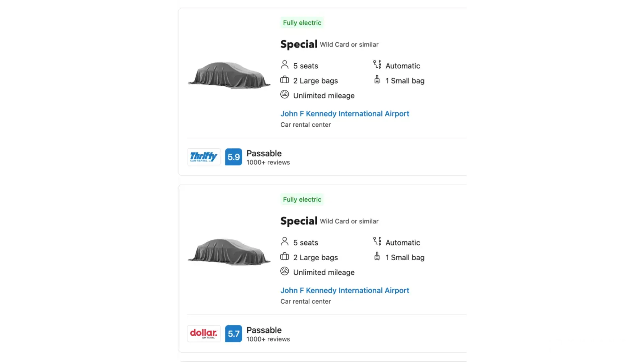Viewport: 644px width, 362px height.
Task: Click the 5.9 rating score badge
Action: click(234, 157)
